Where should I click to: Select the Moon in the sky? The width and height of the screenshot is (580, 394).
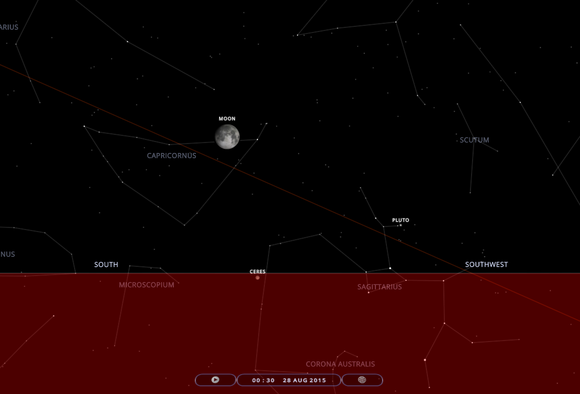tap(227, 137)
